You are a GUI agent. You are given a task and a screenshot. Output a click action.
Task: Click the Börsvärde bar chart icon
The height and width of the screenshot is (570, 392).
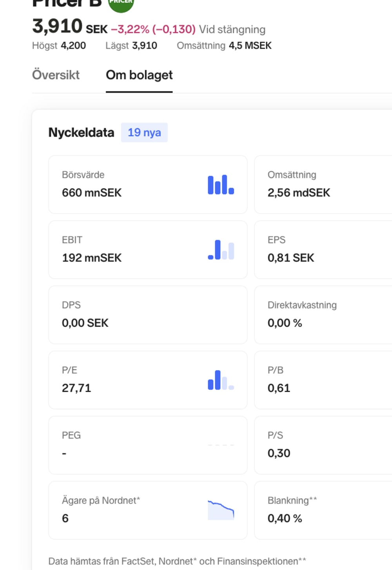221,185
